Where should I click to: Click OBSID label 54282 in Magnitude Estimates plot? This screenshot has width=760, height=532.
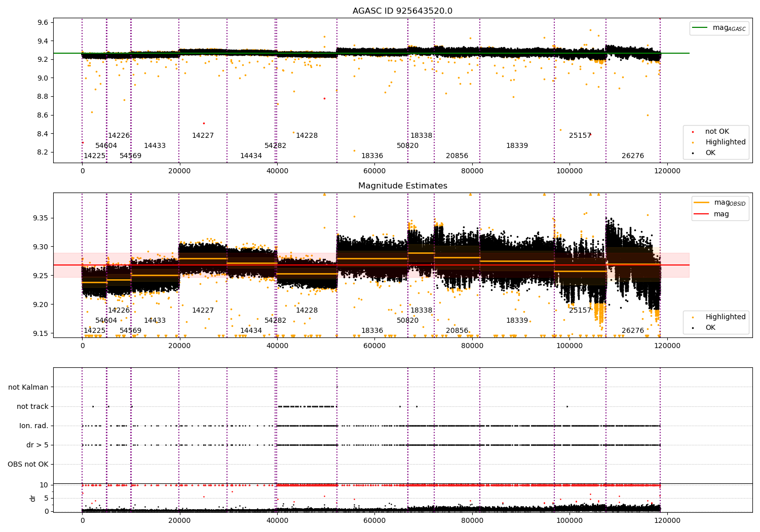276,321
